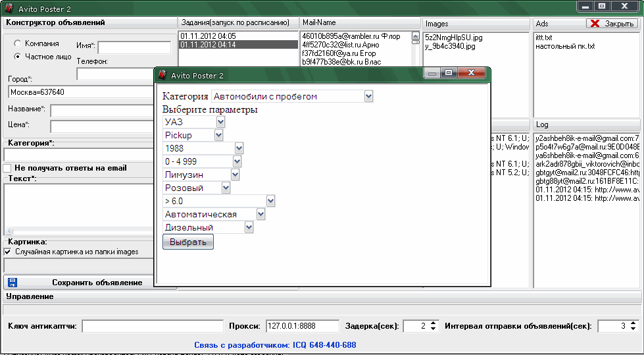Click the Телефон input field

[x=115, y=74]
